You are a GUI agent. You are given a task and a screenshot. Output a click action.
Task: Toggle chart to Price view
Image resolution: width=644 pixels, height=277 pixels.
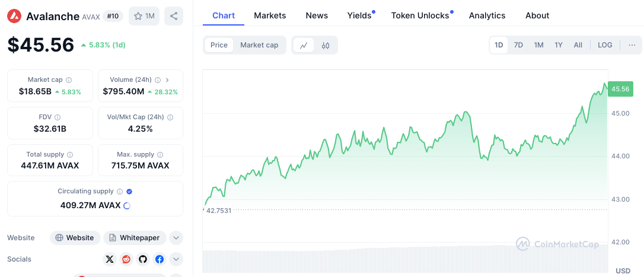219,45
